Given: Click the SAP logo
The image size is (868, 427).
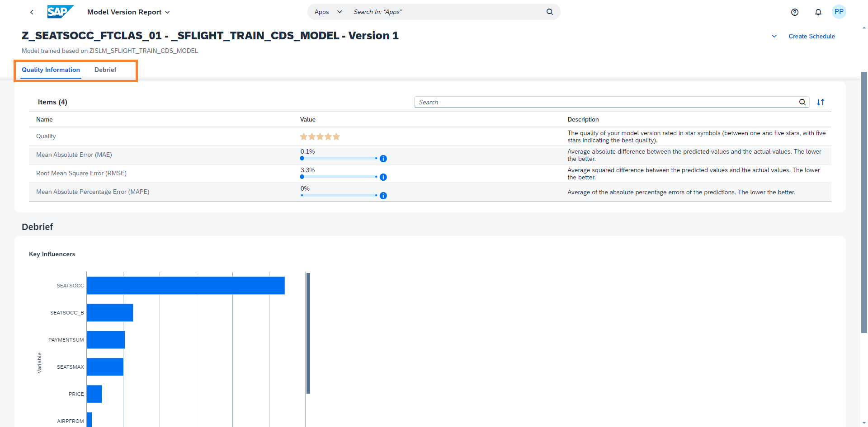Looking at the screenshot, I should [60, 12].
